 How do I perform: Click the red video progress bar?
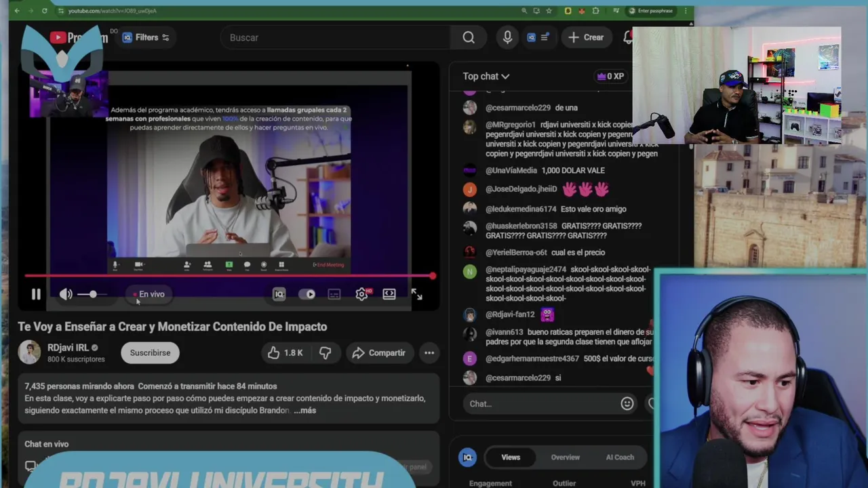click(x=229, y=276)
